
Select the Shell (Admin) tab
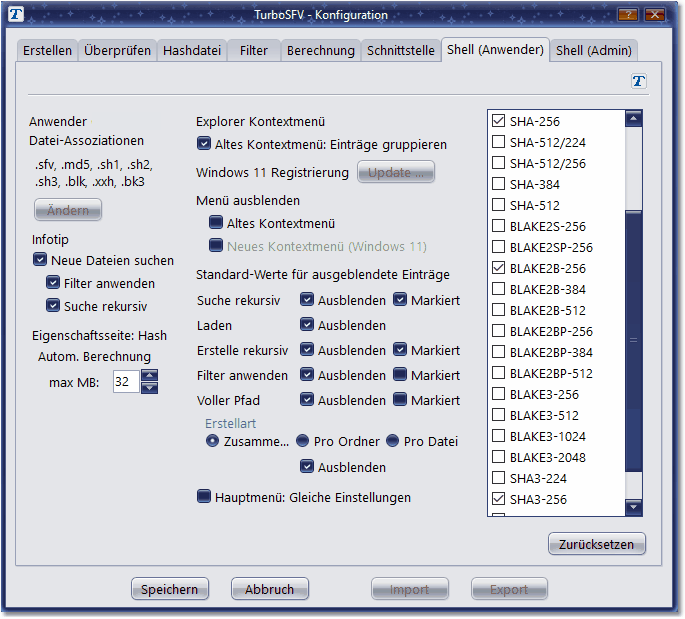click(x=593, y=51)
